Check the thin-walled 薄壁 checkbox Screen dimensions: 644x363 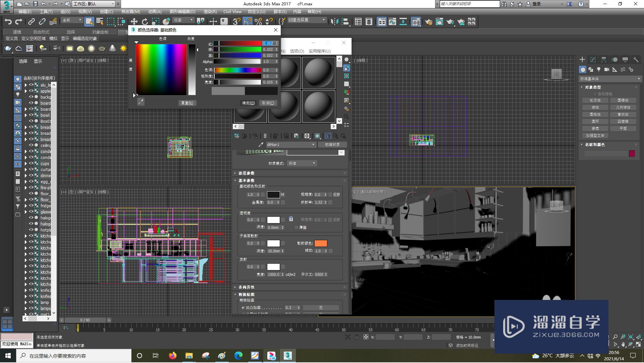(297, 227)
